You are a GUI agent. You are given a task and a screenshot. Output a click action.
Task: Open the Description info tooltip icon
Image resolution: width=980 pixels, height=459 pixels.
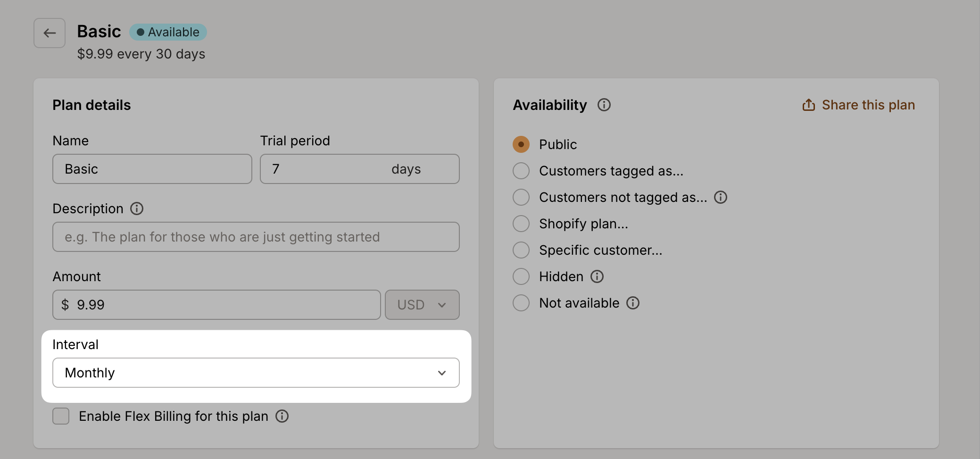pyautogui.click(x=136, y=209)
